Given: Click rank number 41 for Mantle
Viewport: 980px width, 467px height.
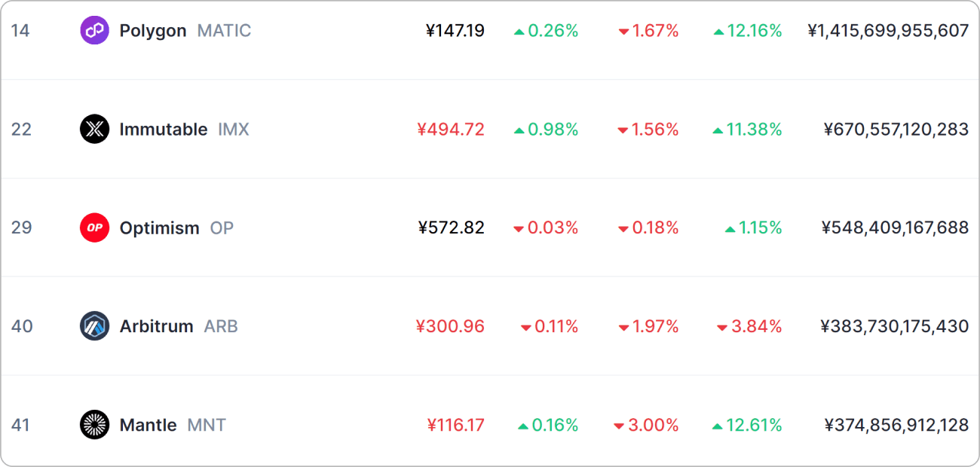Looking at the screenshot, I should pyautogui.click(x=20, y=425).
